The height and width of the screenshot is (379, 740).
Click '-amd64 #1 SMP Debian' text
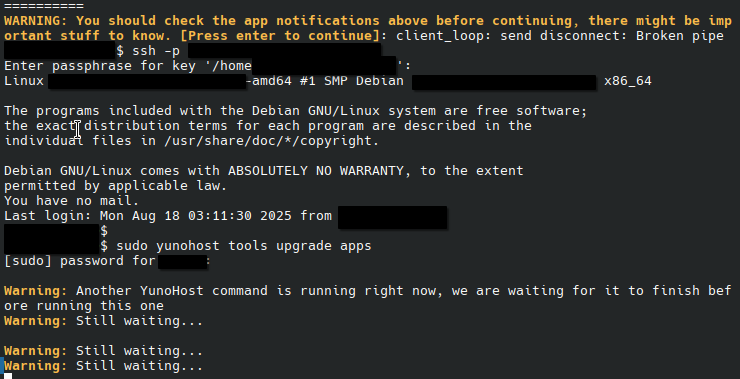coord(324,81)
